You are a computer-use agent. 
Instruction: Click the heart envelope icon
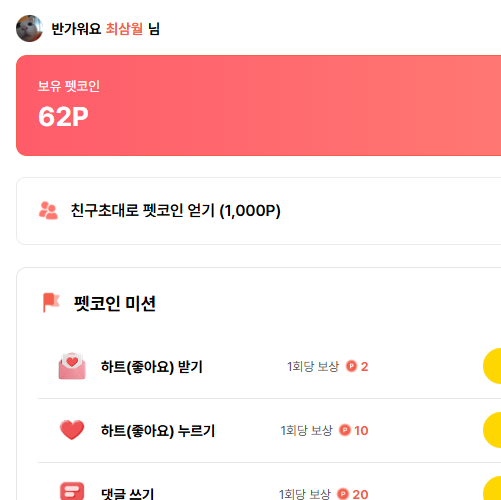point(72,366)
